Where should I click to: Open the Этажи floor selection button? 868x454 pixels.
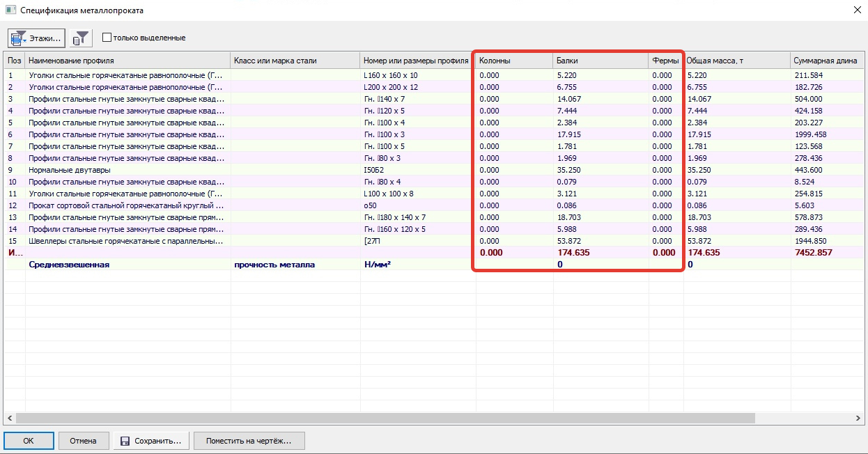[36, 38]
